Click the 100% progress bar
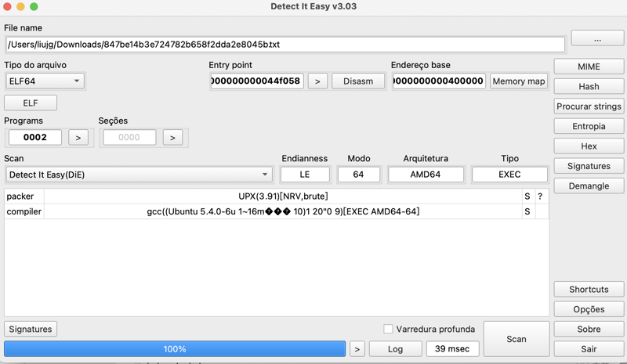627x364 pixels. [x=175, y=349]
